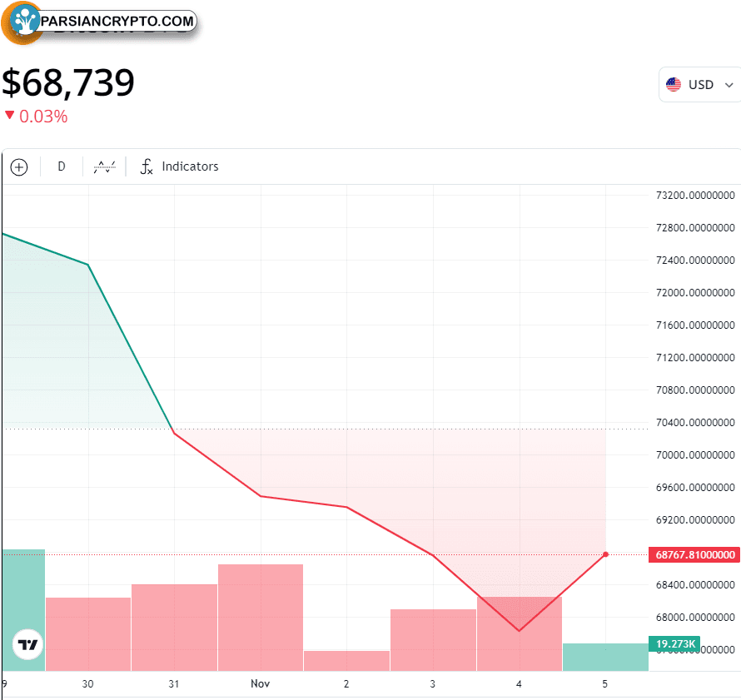The width and height of the screenshot is (741, 700).
Task: Click the 69600.00000000 axis label
Action: tap(695, 488)
